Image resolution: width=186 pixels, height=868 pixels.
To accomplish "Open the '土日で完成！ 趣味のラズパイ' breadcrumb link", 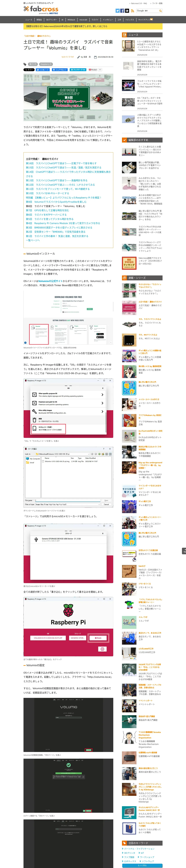I will [38, 36].
